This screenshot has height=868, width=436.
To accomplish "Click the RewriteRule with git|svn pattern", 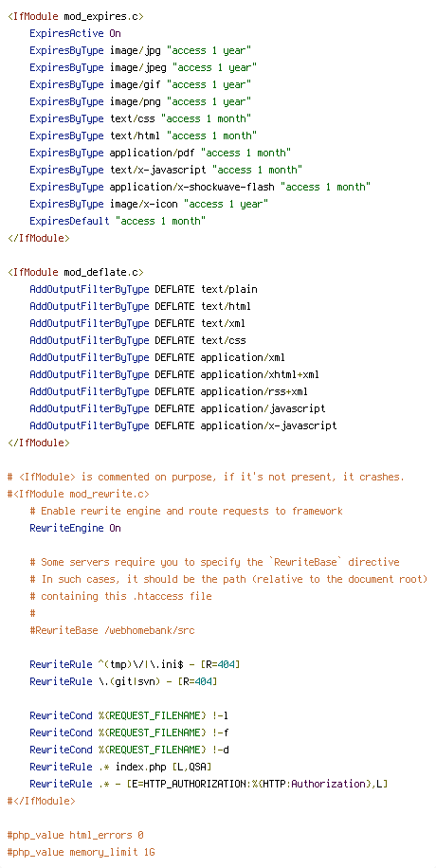I will pyautogui.click(x=123, y=681).
